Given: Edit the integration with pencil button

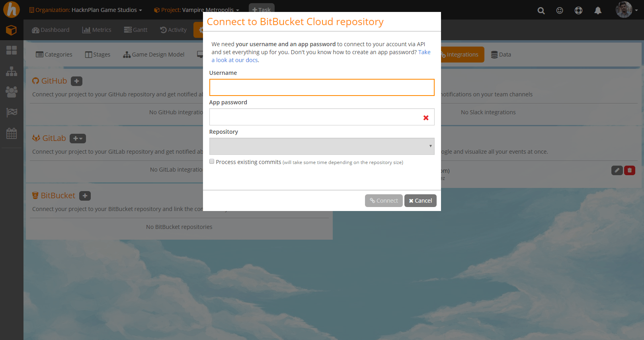Looking at the screenshot, I should point(617,170).
